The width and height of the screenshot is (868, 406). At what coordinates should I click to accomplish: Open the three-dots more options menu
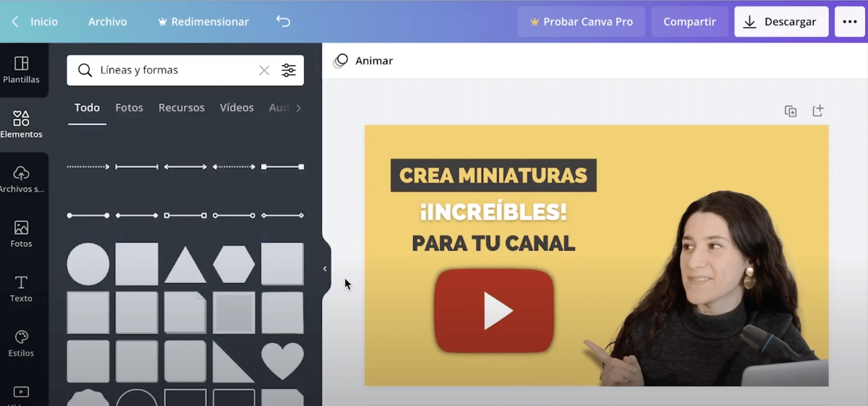[x=850, y=22]
